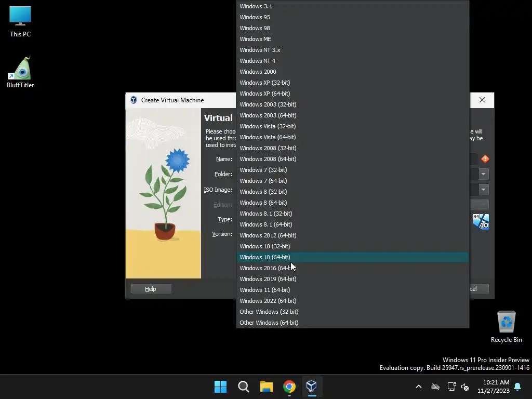This screenshot has width=532, height=399.
Task: Select highlighted Windows 10 (64-bit)
Action: 353,257
